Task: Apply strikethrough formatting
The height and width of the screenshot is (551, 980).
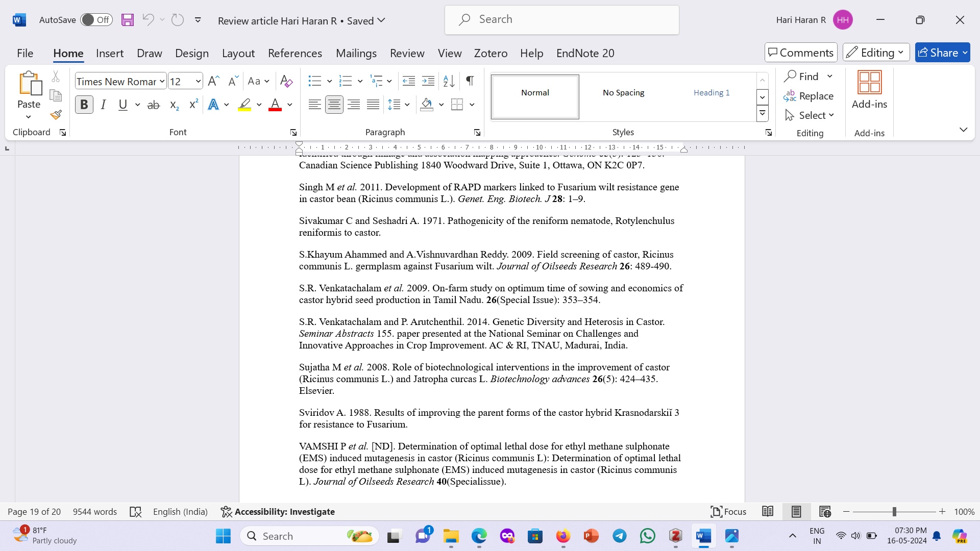Action: pos(153,105)
